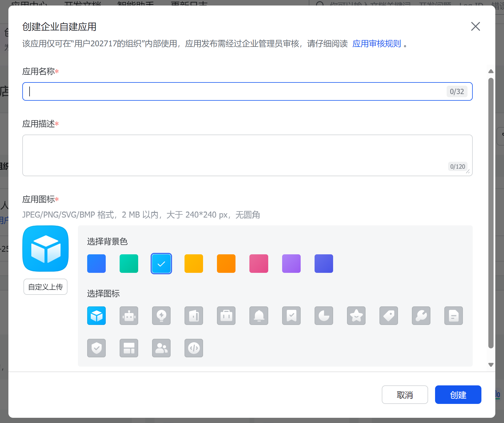
Task: Select the shield checkmark app icon
Action: click(x=96, y=348)
